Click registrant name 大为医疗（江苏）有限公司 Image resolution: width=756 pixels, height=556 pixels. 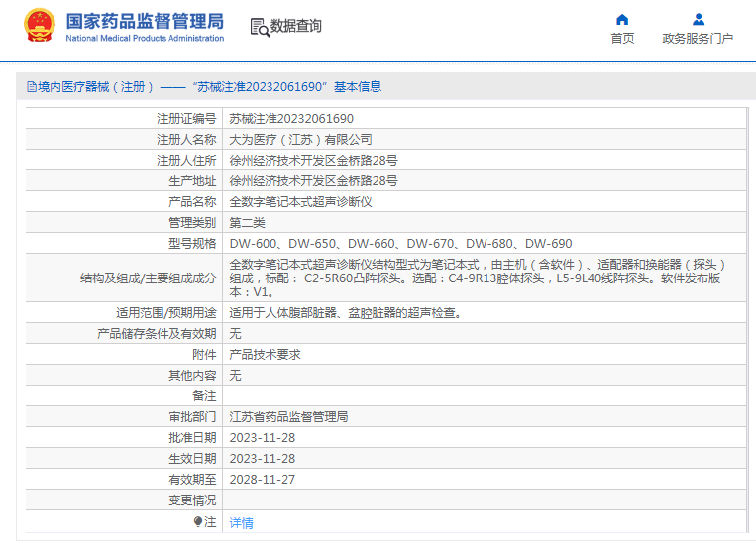(x=301, y=140)
